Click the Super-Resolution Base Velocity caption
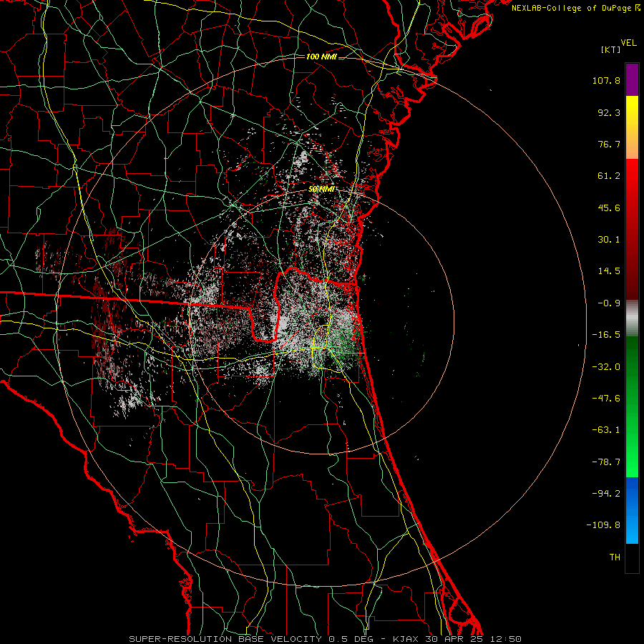Viewport: 644px width, 644px height. tap(326, 639)
